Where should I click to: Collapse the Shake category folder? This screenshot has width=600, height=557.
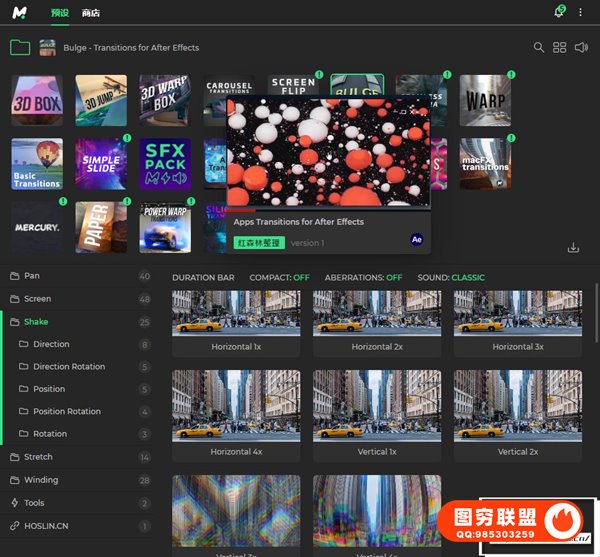coord(36,321)
